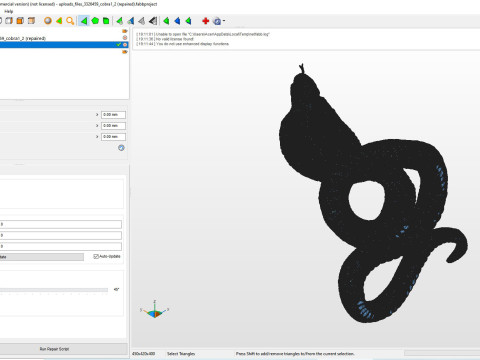Click red cancel icon in selected row
The width and height of the screenshot is (480, 360).
pyautogui.click(x=125, y=44)
